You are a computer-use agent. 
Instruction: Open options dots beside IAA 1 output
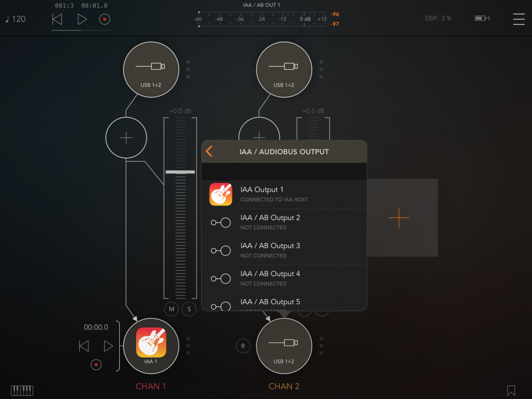pyautogui.click(x=188, y=346)
